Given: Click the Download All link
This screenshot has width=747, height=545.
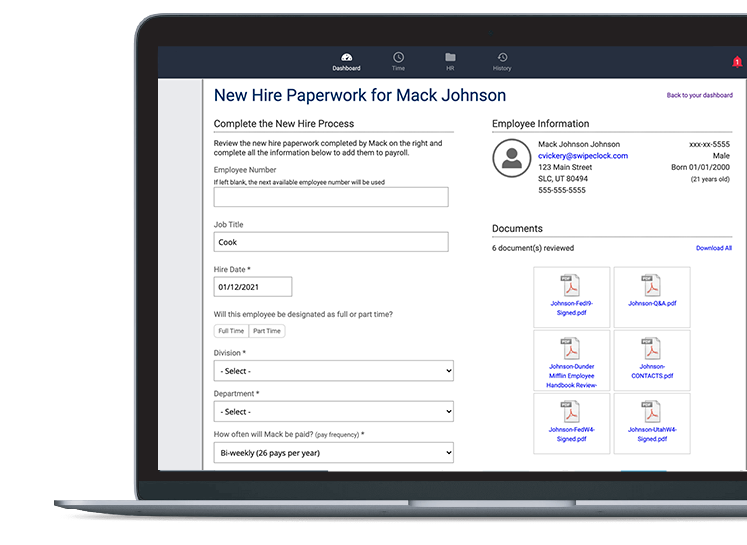Looking at the screenshot, I should click(x=714, y=248).
